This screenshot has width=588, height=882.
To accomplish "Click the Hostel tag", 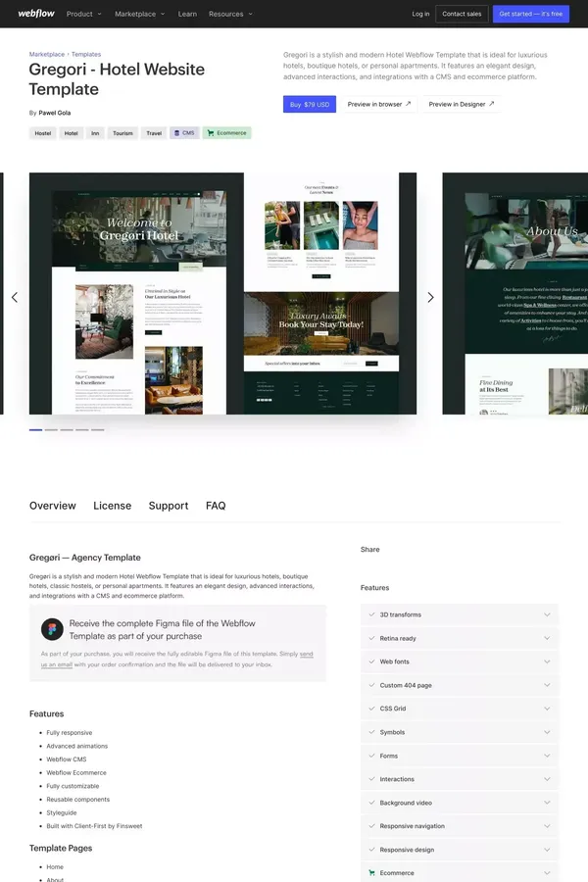I will click(x=43, y=133).
